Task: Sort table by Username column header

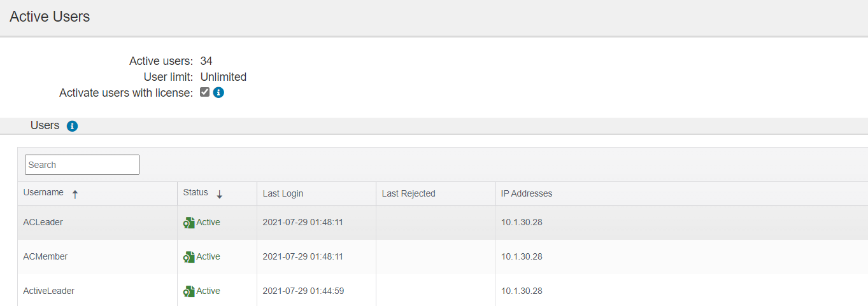Action: (x=97, y=193)
